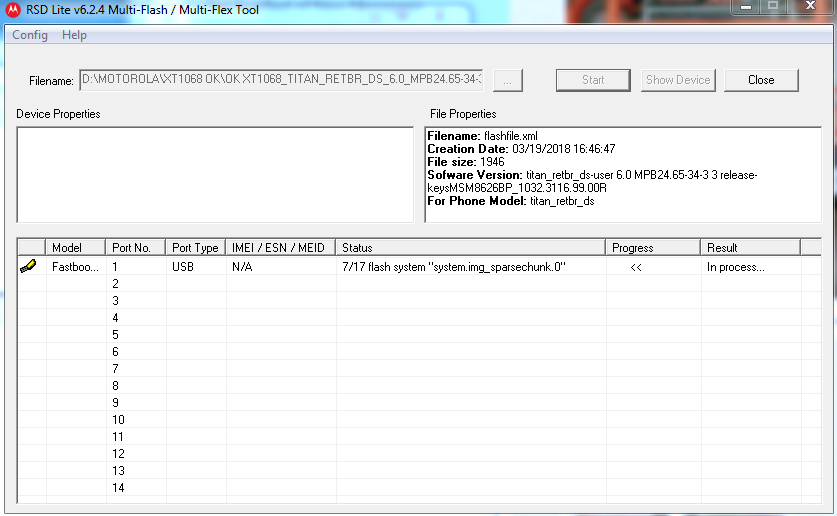837x516 pixels.
Task: Click the browse '...' button next to Filename
Action: 508,81
